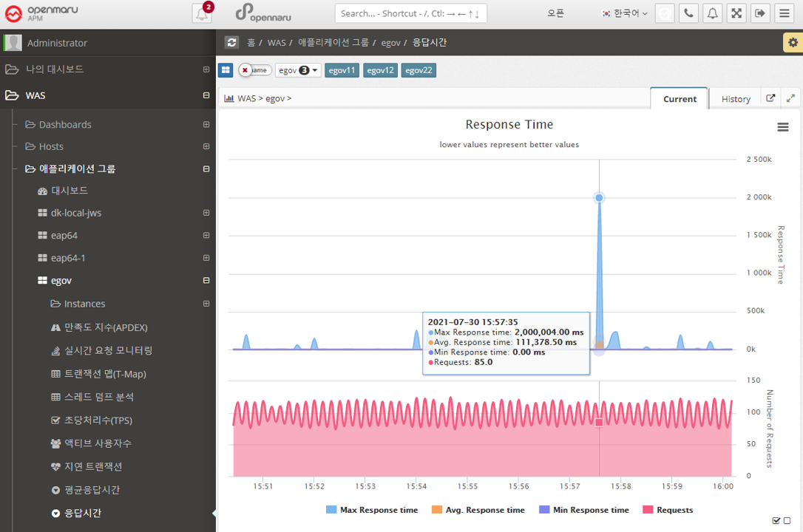Open the egov instance selector dropdown
This screenshot has height=532, width=803.
(298, 70)
